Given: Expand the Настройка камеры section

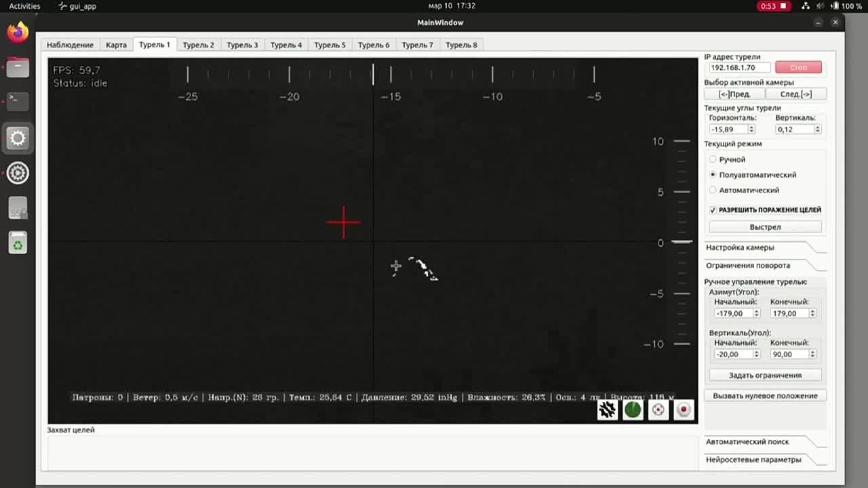Looking at the screenshot, I should click(x=740, y=247).
